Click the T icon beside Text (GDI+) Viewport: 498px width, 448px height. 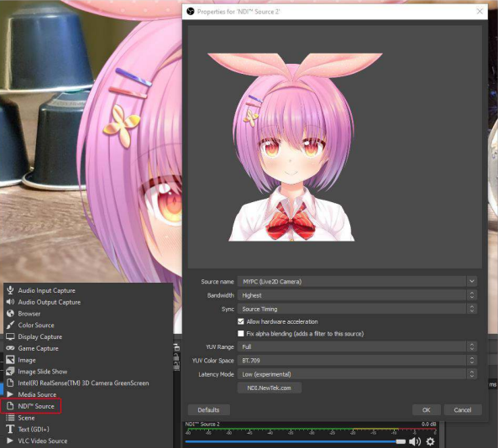pos(10,429)
